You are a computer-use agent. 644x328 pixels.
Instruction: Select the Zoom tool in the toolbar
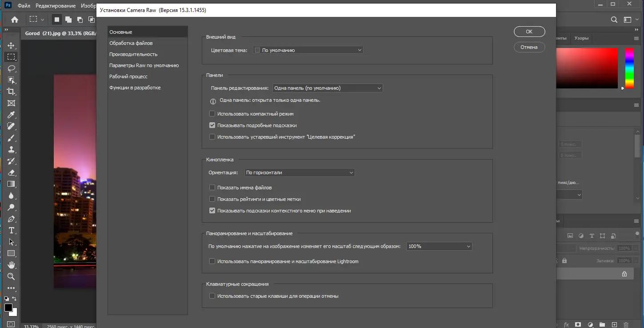pos(11,276)
